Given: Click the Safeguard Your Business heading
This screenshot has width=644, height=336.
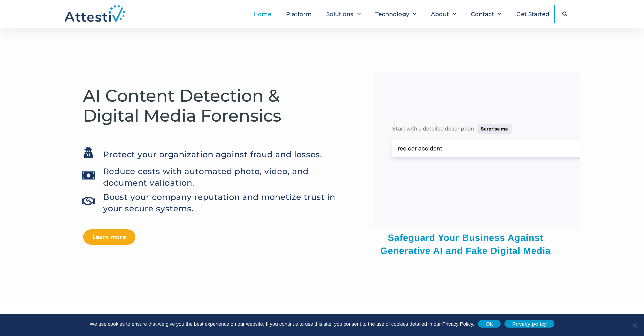Looking at the screenshot, I should click(x=465, y=244).
